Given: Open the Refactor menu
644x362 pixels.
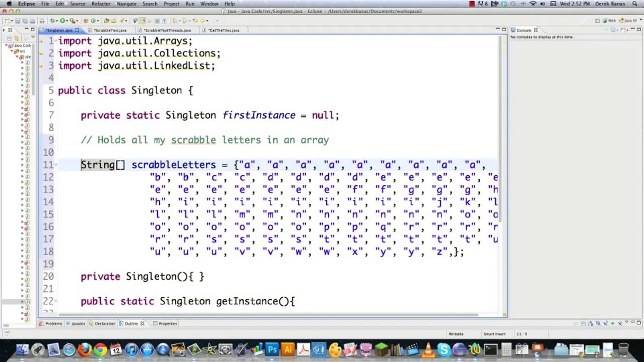Looking at the screenshot, I should tap(101, 4).
